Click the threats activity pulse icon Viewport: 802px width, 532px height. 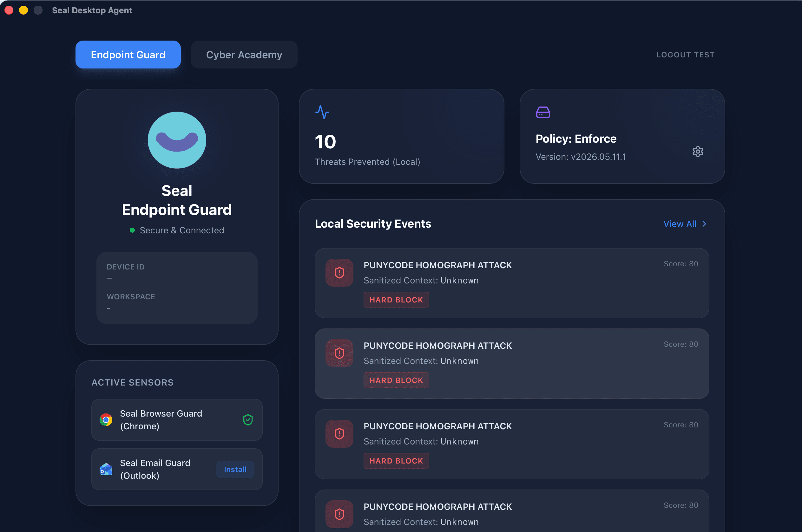pyautogui.click(x=322, y=112)
